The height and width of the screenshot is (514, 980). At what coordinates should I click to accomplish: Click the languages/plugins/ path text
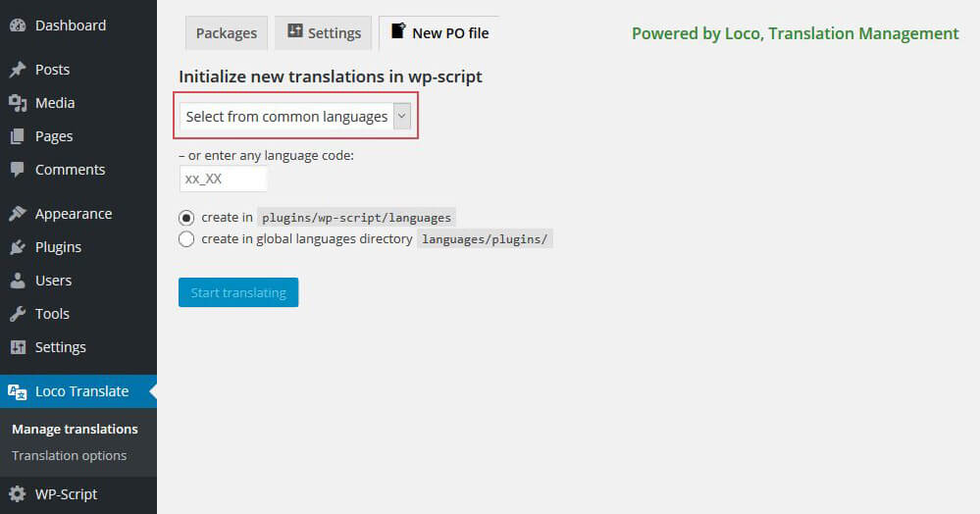click(x=485, y=239)
